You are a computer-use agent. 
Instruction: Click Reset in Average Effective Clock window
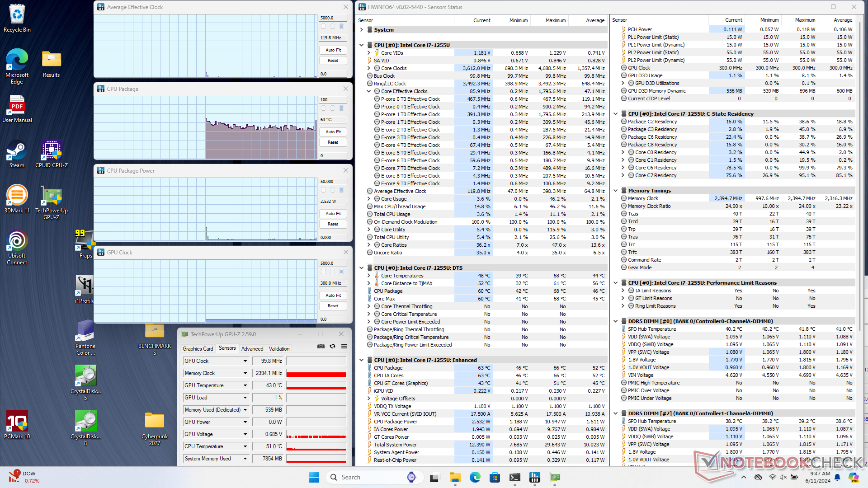click(x=333, y=61)
